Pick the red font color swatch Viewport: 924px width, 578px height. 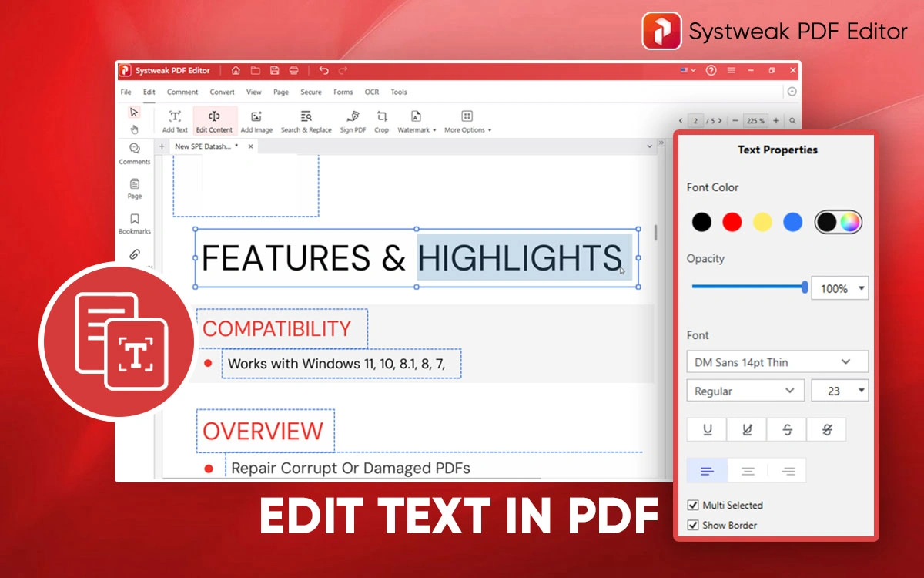coord(732,223)
